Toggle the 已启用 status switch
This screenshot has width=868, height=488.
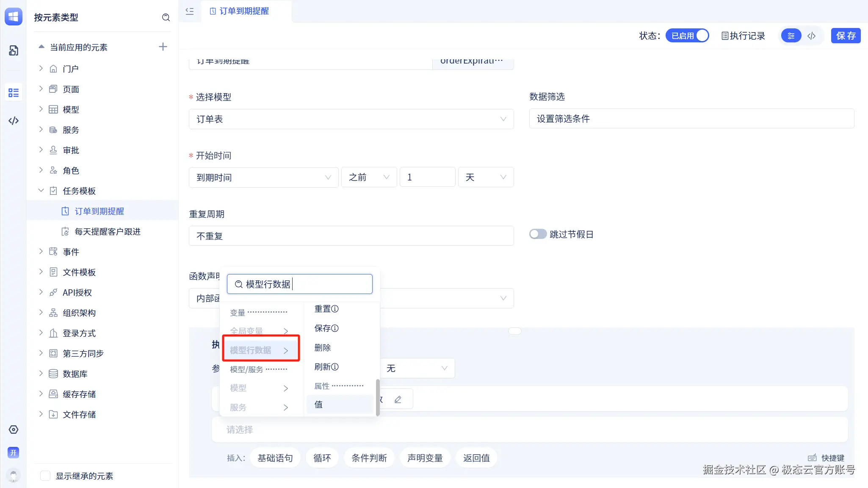pyautogui.click(x=687, y=36)
